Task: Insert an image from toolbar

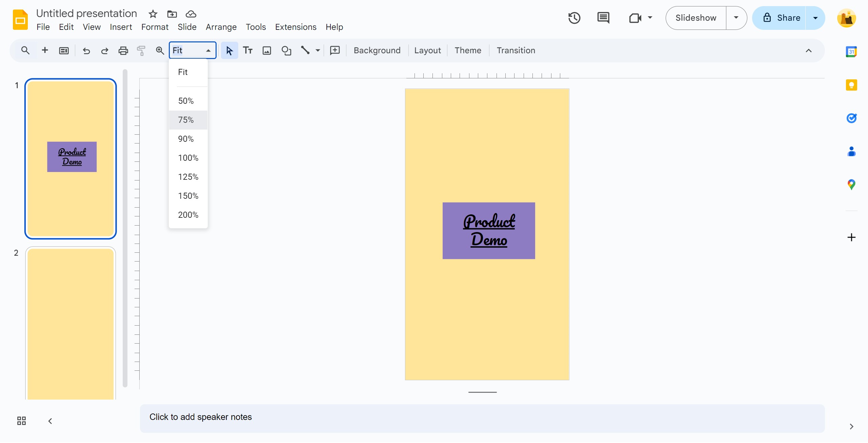Action: pyautogui.click(x=267, y=51)
